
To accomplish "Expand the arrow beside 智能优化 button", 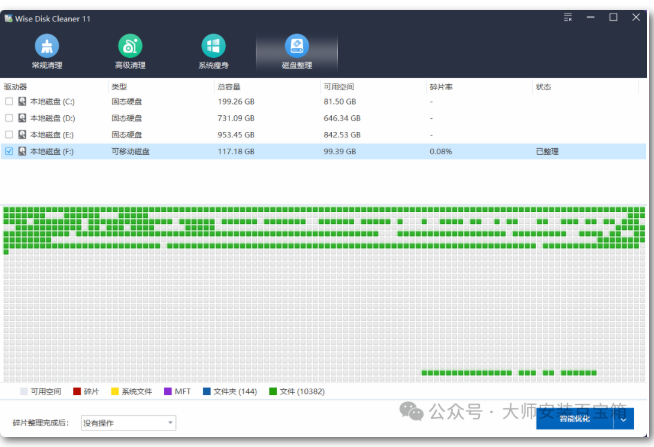I will coord(624,421).
